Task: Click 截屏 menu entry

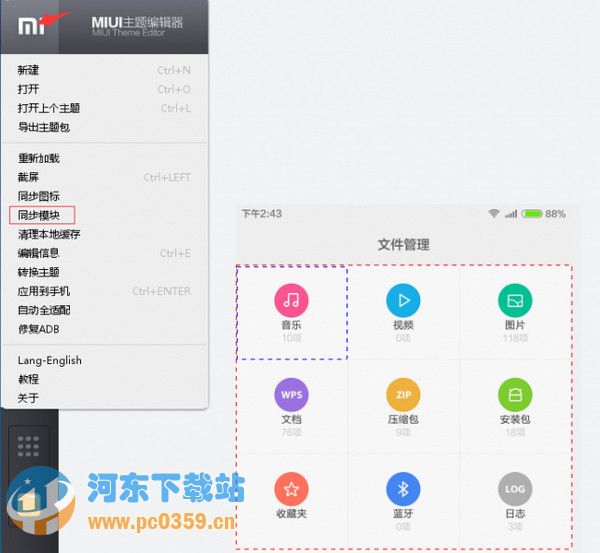Action: pyautogui.click(x=104, y=177)
